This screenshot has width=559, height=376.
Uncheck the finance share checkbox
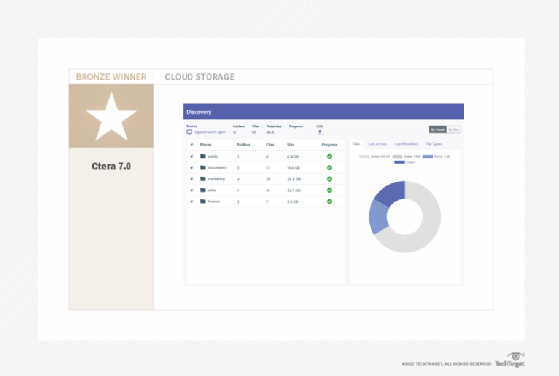192,202
